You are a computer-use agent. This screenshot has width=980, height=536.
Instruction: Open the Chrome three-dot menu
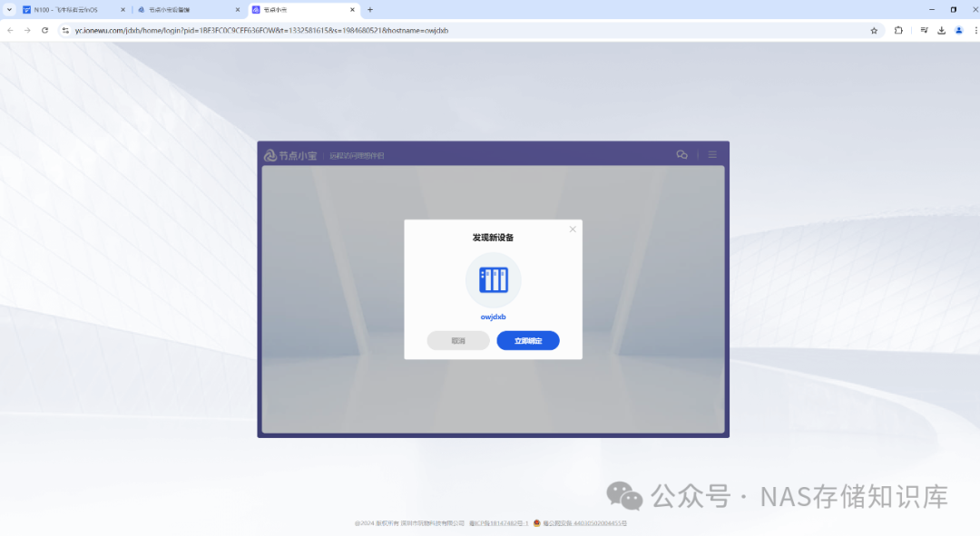(975, 30)
